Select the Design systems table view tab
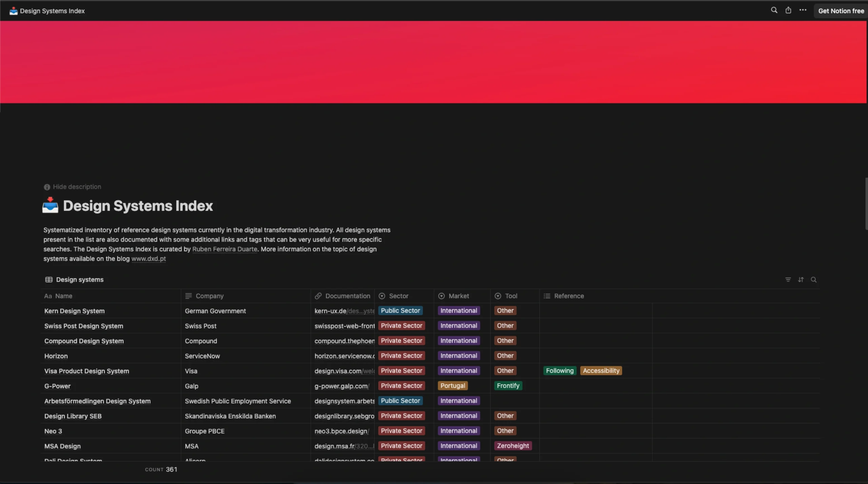This screenshot has width=868, height=484. tap(74, 279)
